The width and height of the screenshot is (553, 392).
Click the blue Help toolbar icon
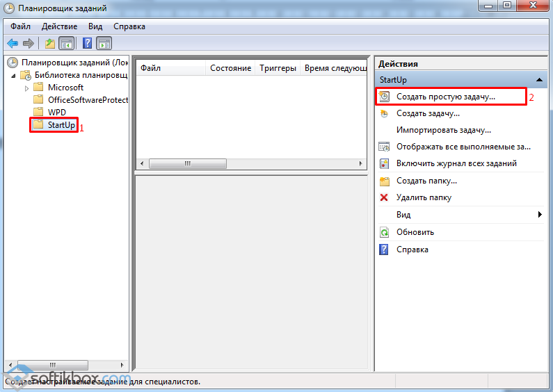click(88, 43)
